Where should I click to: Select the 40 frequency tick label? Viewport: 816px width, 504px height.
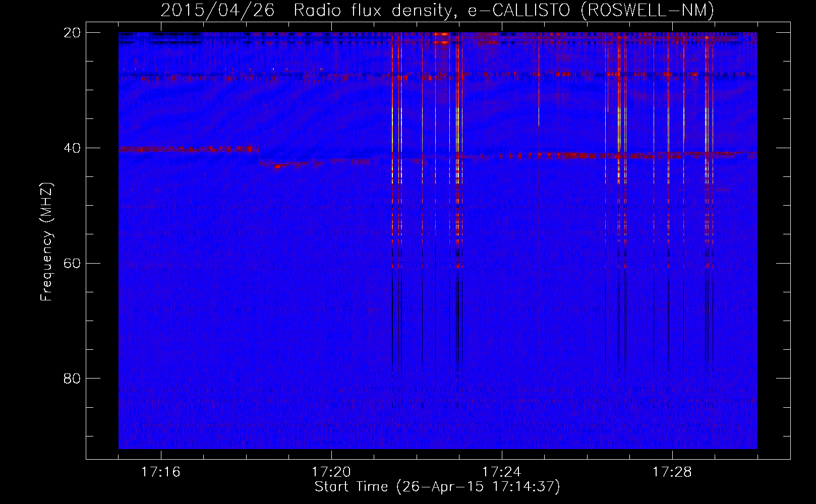click(x=72, y=148)
